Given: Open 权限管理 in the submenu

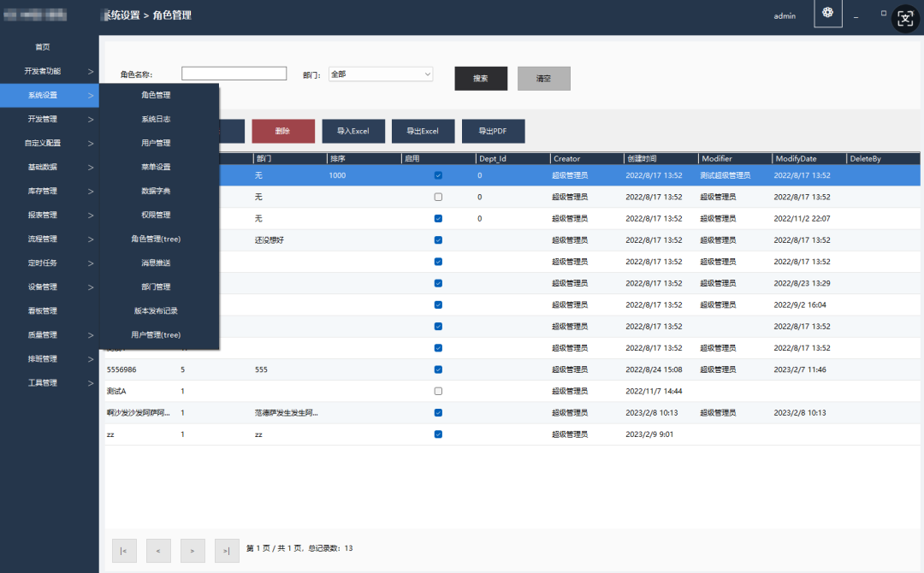Looking at the screenshot, I should point(157,215).
